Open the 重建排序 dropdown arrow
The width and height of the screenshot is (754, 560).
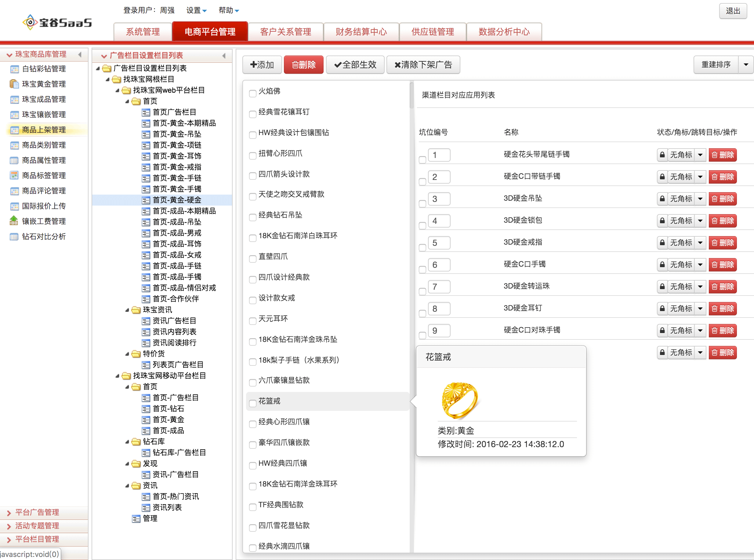click(x=745, y=64)
